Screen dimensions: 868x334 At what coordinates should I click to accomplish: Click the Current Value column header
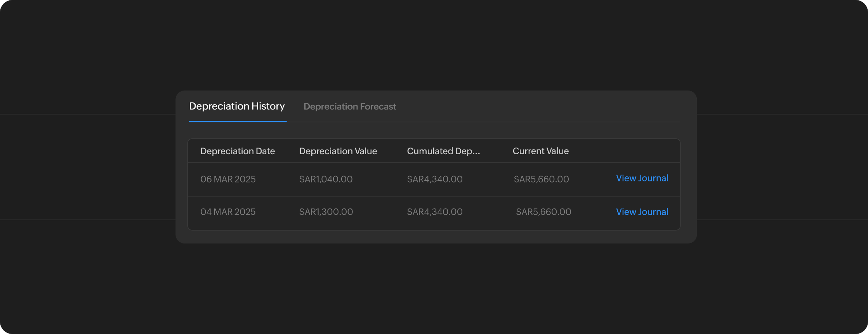pyautogui.click(x=540, y=151)
